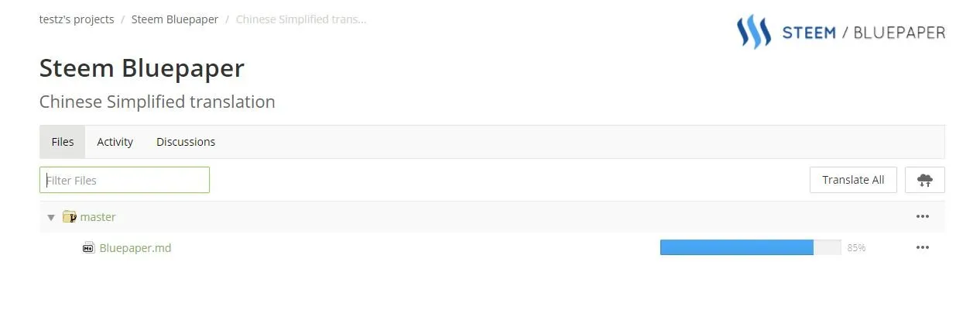This screenshot has height=314, width=980.
Task: Click the 85% progress percentage label
Action: click(x=856, y=248)
